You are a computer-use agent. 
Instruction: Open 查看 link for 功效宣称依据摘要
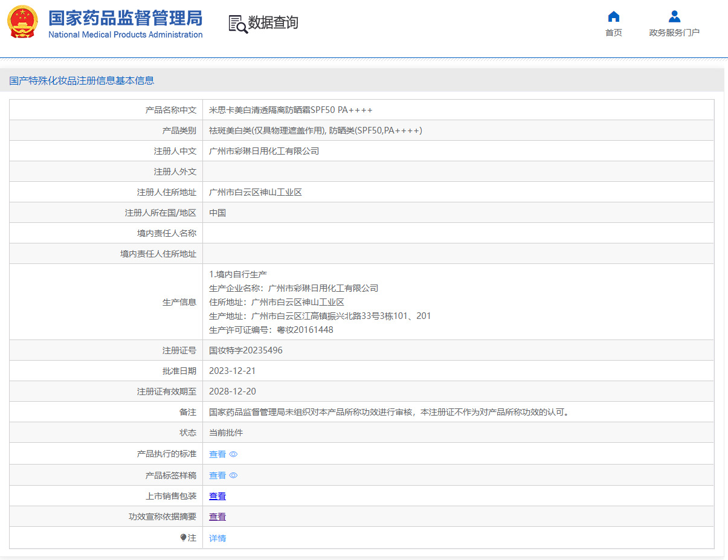pyautogui.click(x=217, y=517)
